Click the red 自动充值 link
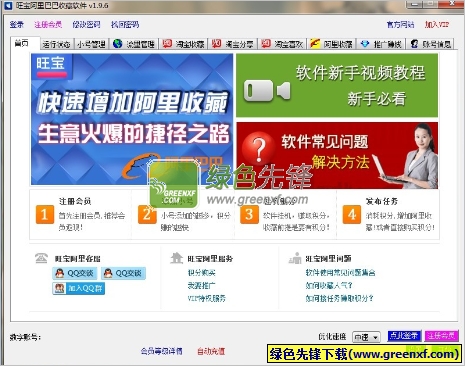The image size is (465, 366). (211, 351)
